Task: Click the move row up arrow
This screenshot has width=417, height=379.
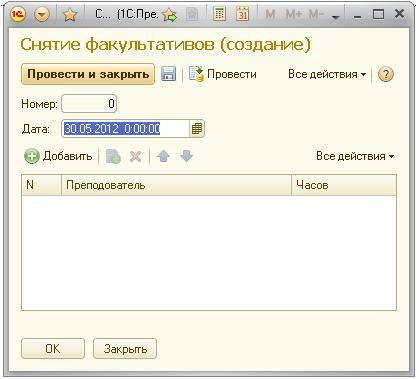Action: coord(163,156)
